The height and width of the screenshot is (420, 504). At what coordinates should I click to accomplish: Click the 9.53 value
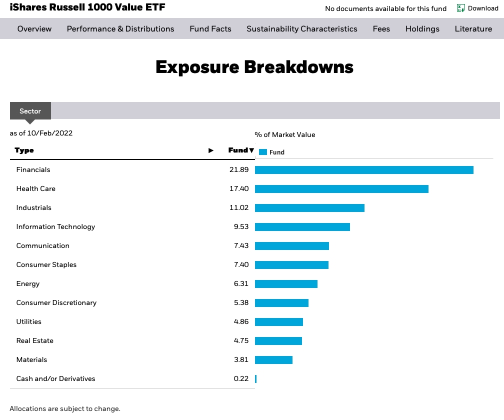click(x=241, y=226)
